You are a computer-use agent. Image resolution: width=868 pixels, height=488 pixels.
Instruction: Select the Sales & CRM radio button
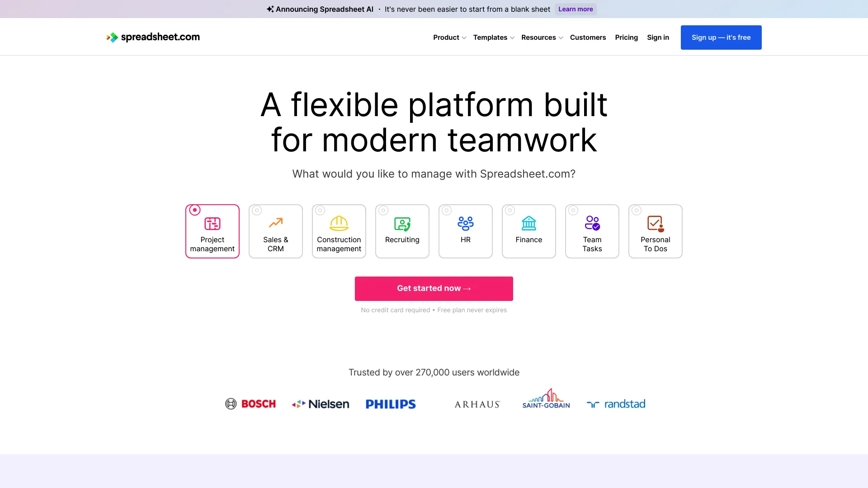tap(257, 211)
